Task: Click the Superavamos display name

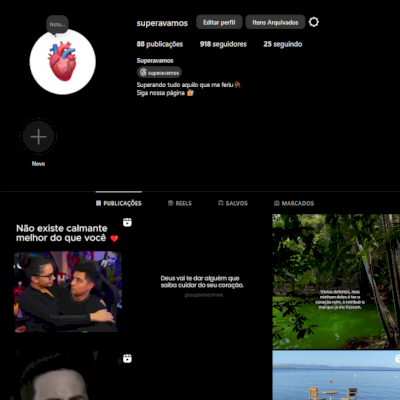Action: pyautogui.click(x=155, y=60)
